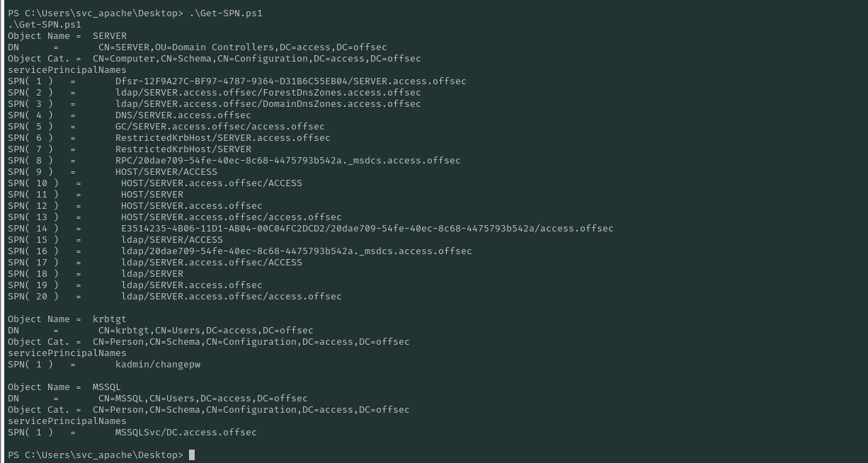Click the GC/SERVER.access.offsec SPN entry
The width and height of the screenshot is (868, 463).
(x=219, y=127)
